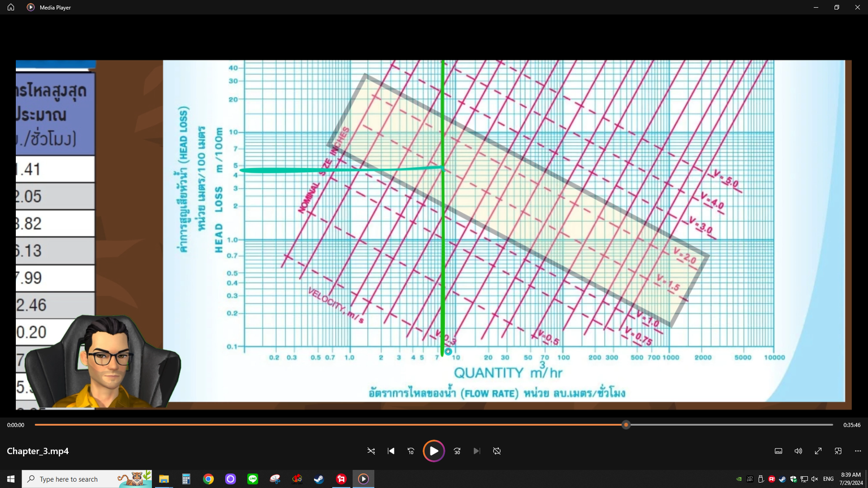Enter full screen mode

point(818,451)
